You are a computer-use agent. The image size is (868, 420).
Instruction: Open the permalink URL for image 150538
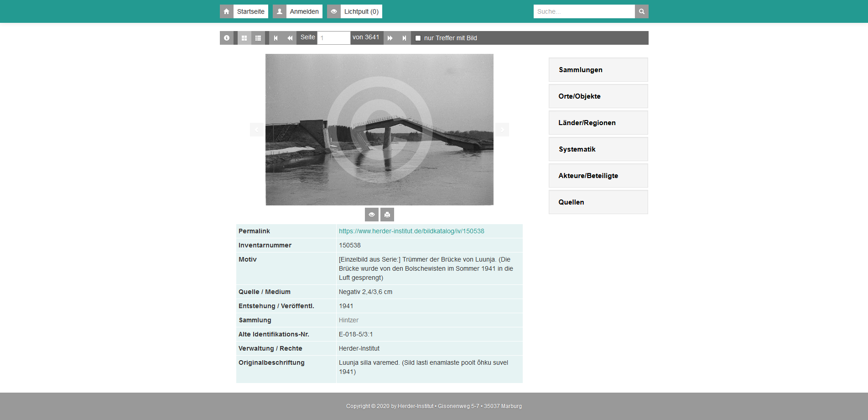tap(411, 231)
